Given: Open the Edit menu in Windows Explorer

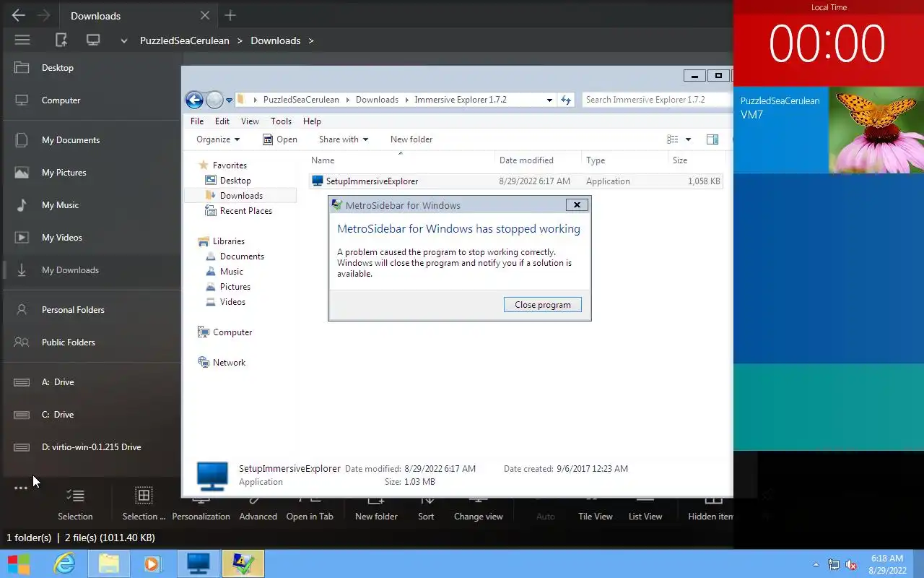Looking at the screenshot, I should click(x=222, y=121).
